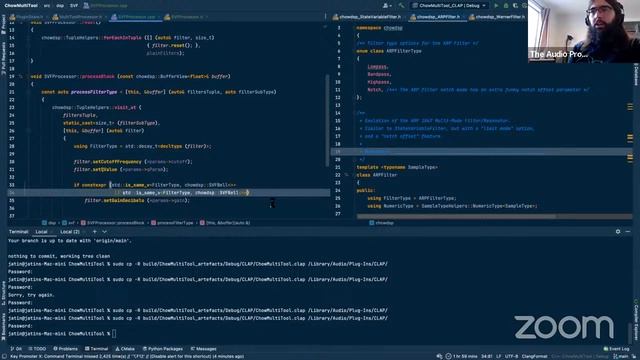Viewport: 640px width, 360px height.
Task: Open the Git tool window in bottom bar
Action: pos(16,349)
